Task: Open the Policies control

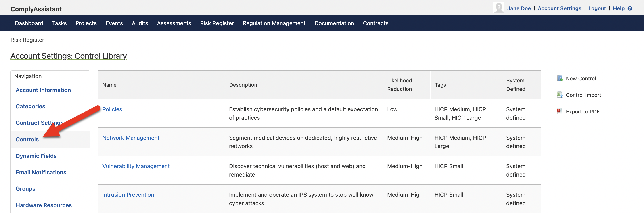Action: 112,109
